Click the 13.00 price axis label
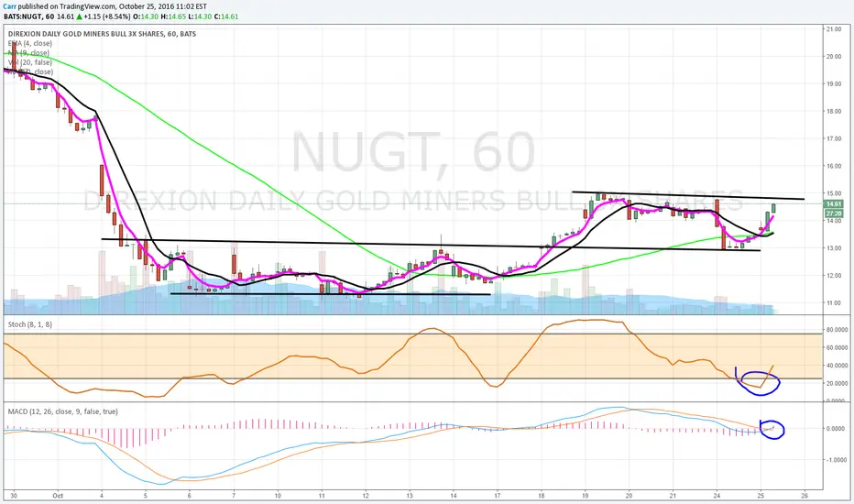Viewport: 854px width, 504px height. tap(834, 248)
